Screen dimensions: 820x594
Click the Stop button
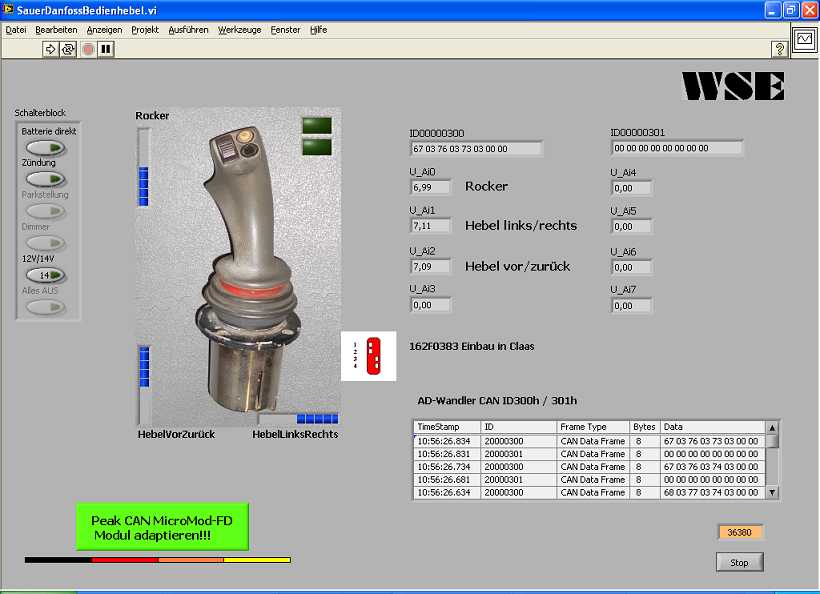pyautogui.click(x=739, y=563)
